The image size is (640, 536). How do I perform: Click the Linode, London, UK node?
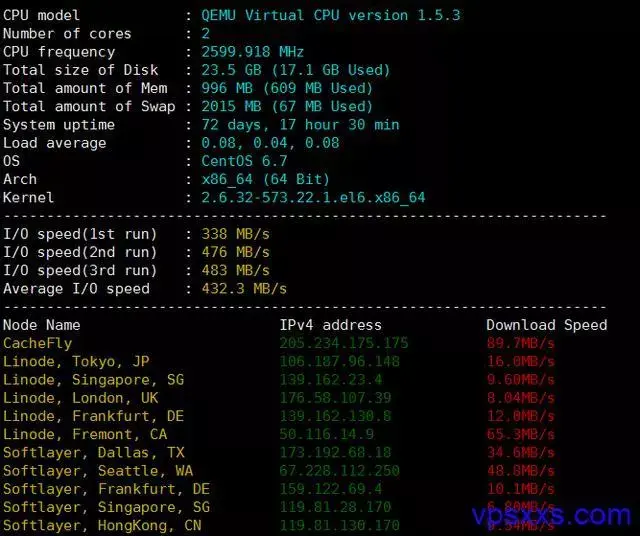point(80,398)
